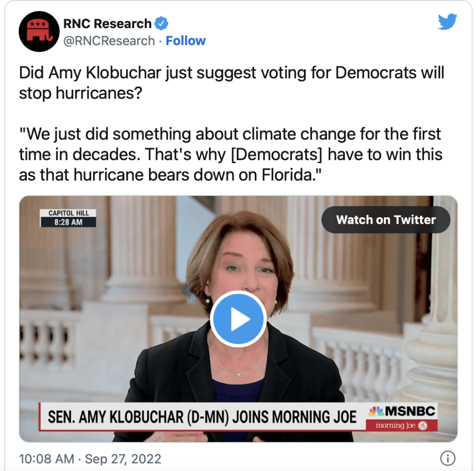Select the 'stop hurricanes?' question text
The height and width of the screenshot is (471, 476).
pos(81,93)
